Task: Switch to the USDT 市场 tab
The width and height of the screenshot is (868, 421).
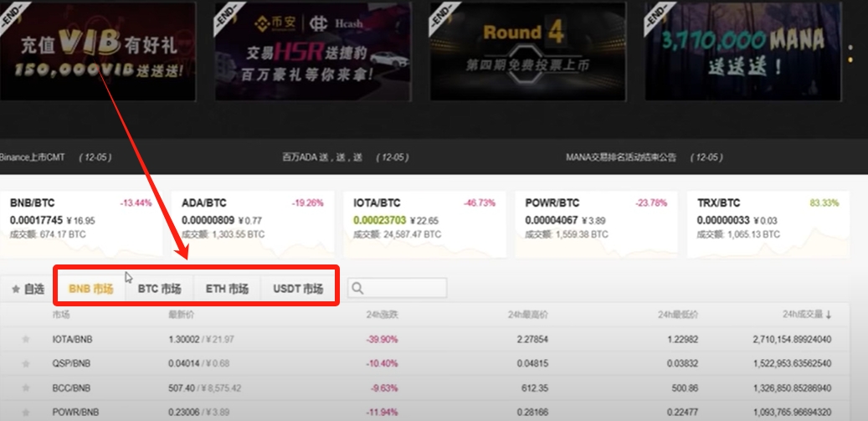Action: (x=298, y=289)
